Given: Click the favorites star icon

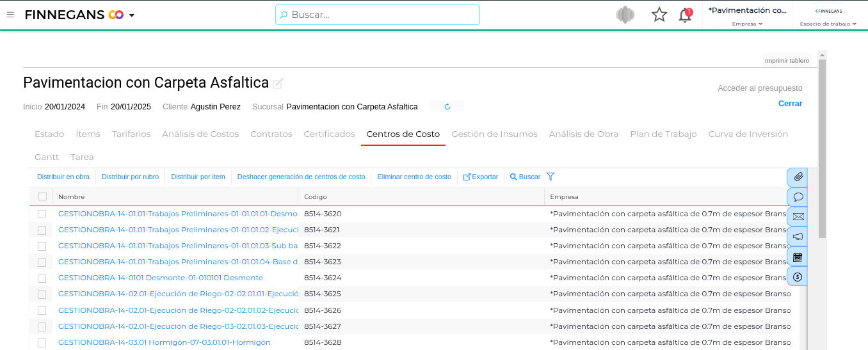Looking at the screenshot, I should pos(659,15).
